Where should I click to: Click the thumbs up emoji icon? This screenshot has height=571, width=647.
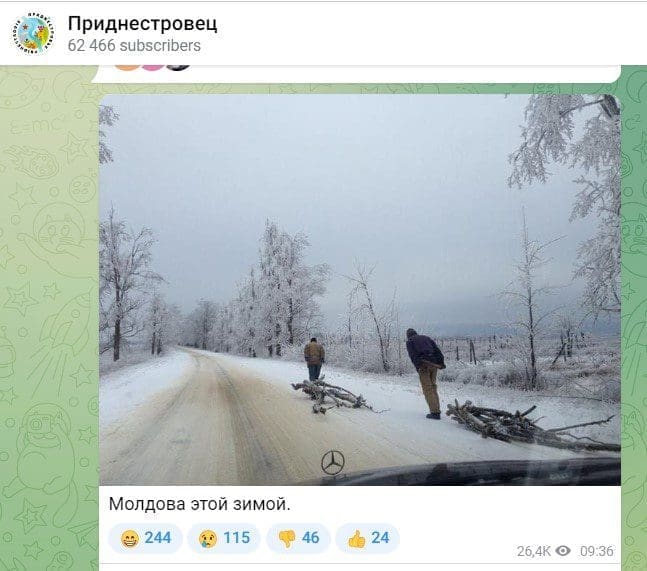click(357, 539)
